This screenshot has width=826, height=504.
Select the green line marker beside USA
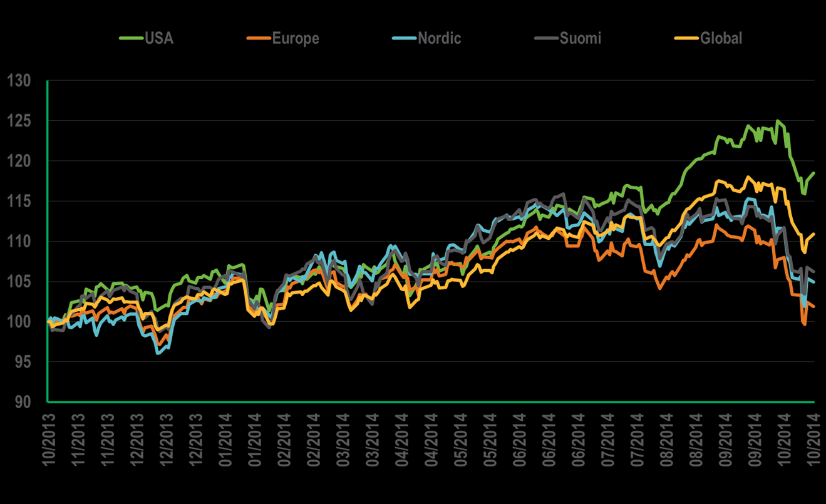132,39
